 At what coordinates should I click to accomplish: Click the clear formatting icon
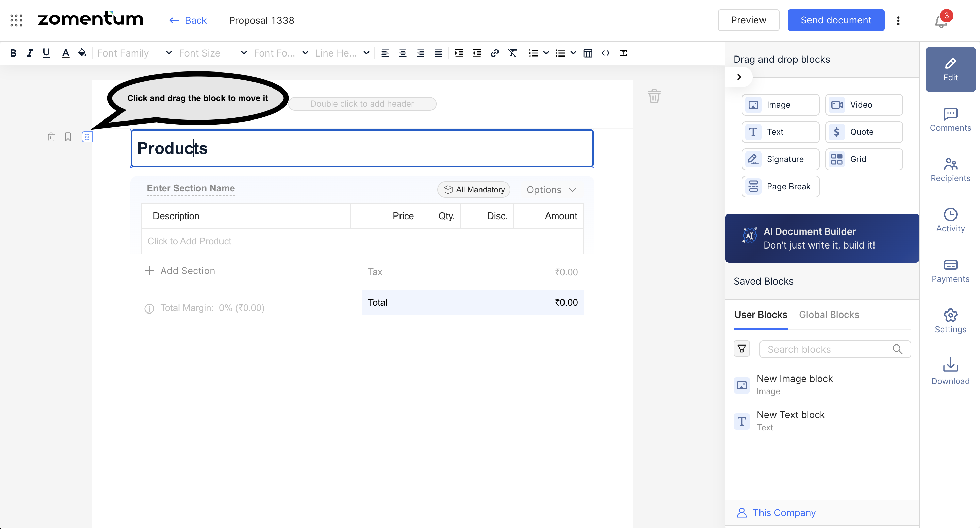[x=512, y=53]
